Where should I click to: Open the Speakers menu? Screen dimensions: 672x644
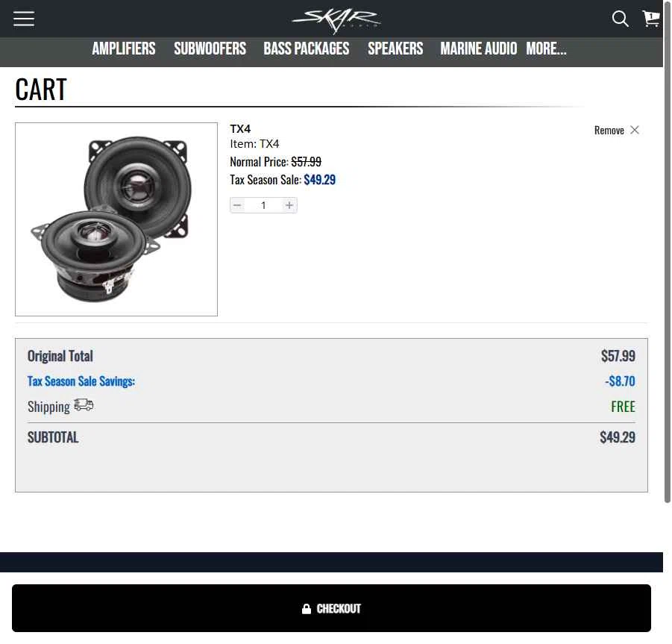point(395,49)
